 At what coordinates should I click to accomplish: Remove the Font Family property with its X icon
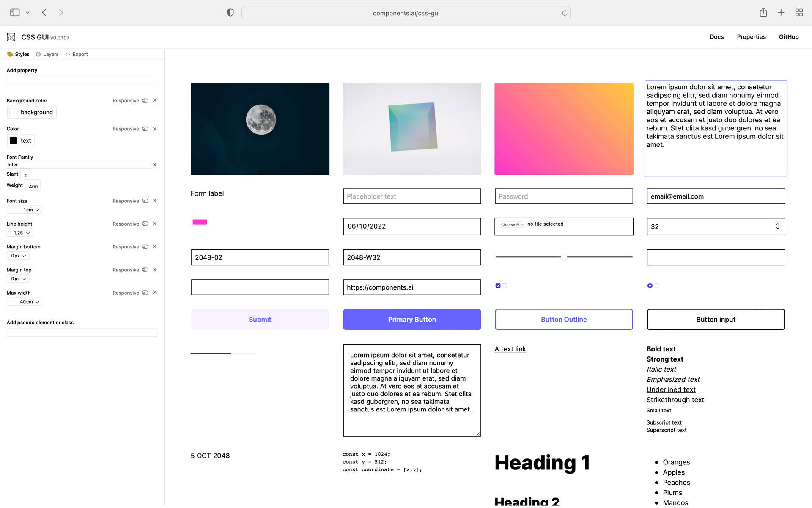click(155, 164)
